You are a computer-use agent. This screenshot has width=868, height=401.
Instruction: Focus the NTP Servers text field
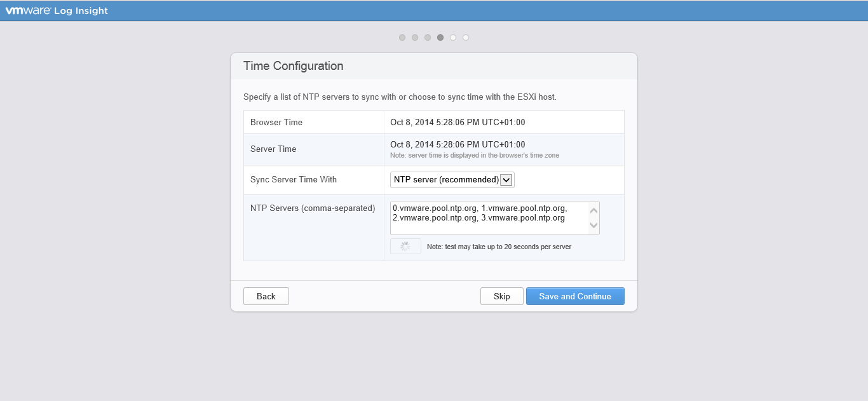[x=489, y=218]
